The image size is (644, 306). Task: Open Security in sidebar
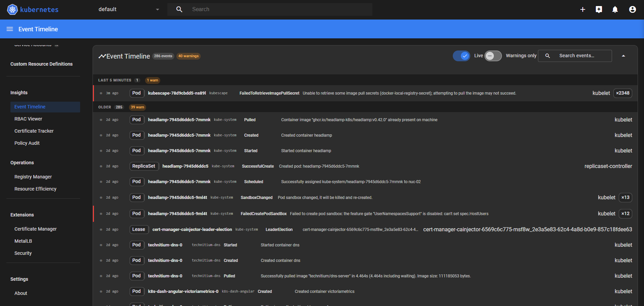point(23,253)
